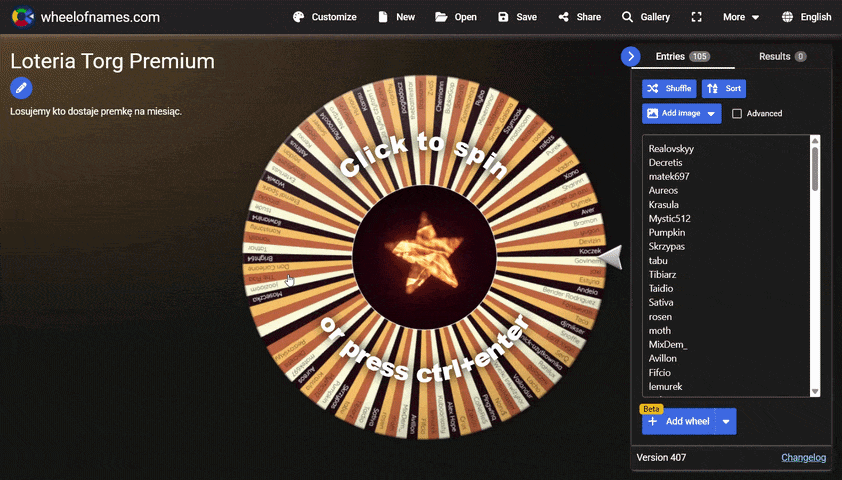Click the Add image picture icon
The image size is (842, 480).
tap(652, 113)
